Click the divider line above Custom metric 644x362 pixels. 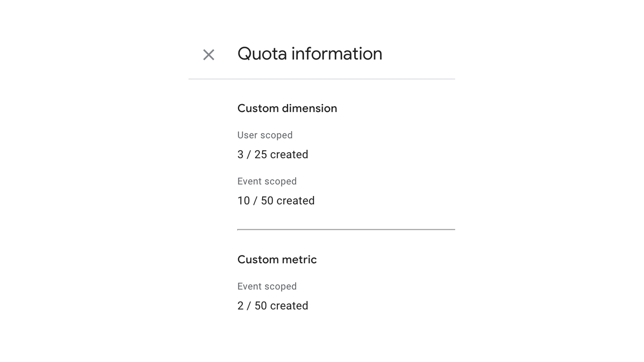[346, 230]
